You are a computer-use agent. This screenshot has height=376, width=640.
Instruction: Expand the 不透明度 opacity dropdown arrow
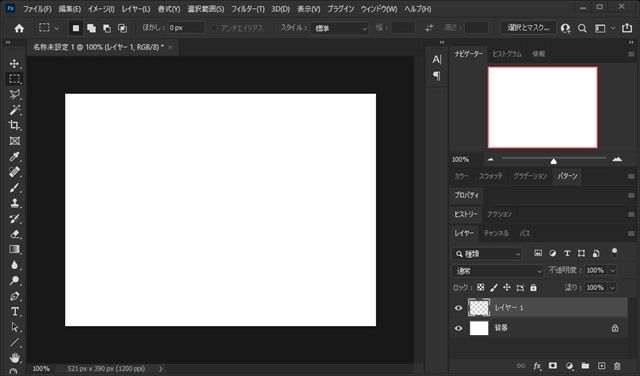612,270
